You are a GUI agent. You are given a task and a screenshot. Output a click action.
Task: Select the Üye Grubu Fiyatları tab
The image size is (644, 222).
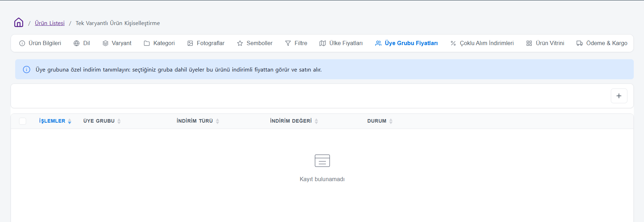[406, 43]
